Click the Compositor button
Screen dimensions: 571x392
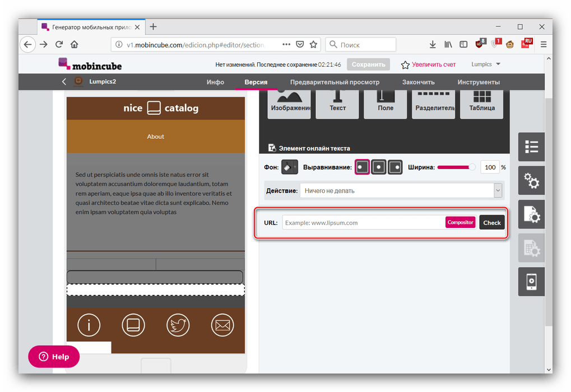[x=460, y=222]
